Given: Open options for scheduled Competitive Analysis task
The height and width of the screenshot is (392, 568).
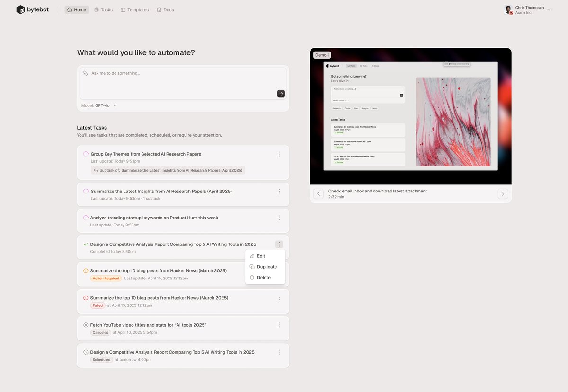Looking at the screenshot, I should click(x=279, y=352).
